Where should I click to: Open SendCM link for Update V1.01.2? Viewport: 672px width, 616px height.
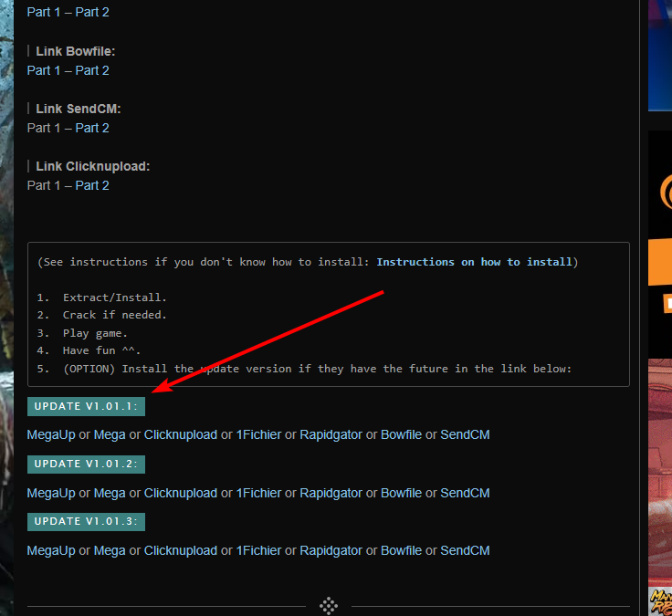tap(465, 493)
